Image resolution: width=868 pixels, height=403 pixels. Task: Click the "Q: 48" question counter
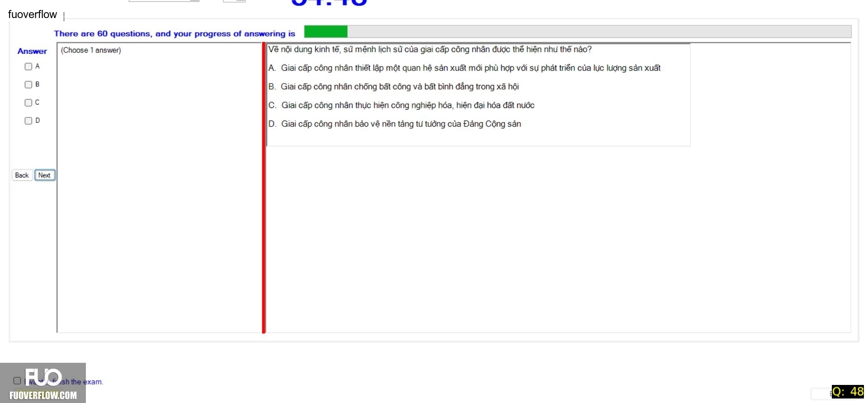pyautogui.click(x=848, y=391)
